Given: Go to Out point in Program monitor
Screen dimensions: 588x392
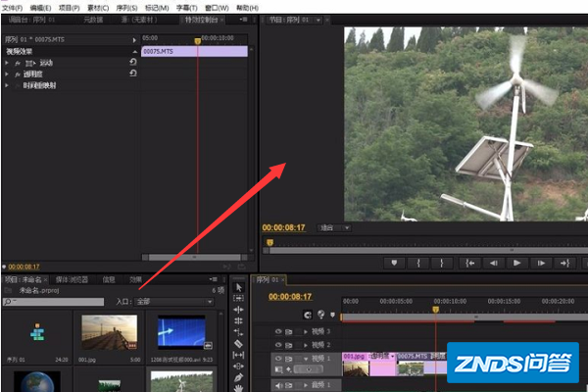Looking at the screenshot, I should (564, 263).
